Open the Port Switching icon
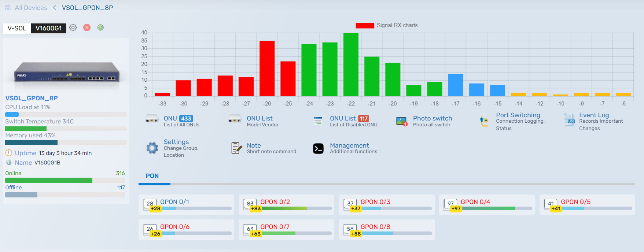The image size is (644, 252). tap(484, 121)
